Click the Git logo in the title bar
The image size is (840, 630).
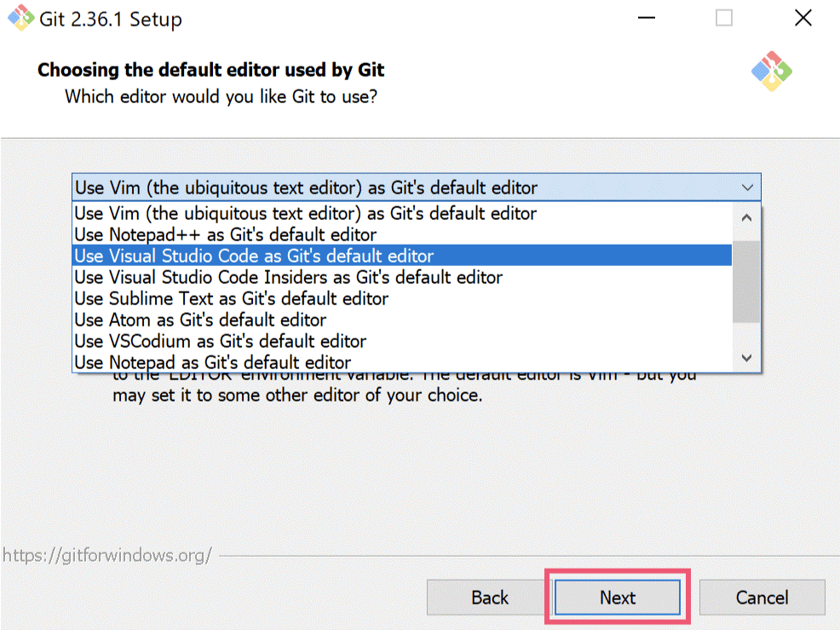[21, 18]
